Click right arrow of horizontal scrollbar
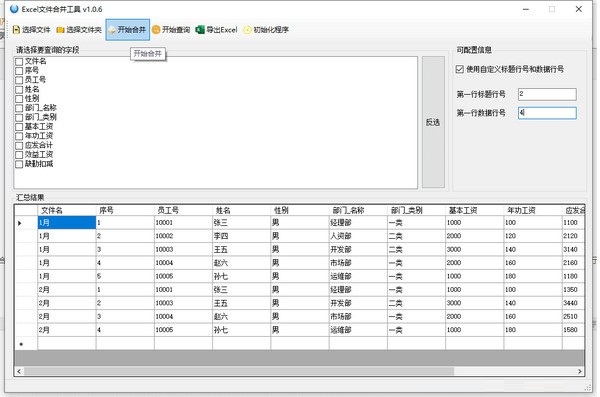This screenshot has width=600, height=397. click(x=580, y=371)
